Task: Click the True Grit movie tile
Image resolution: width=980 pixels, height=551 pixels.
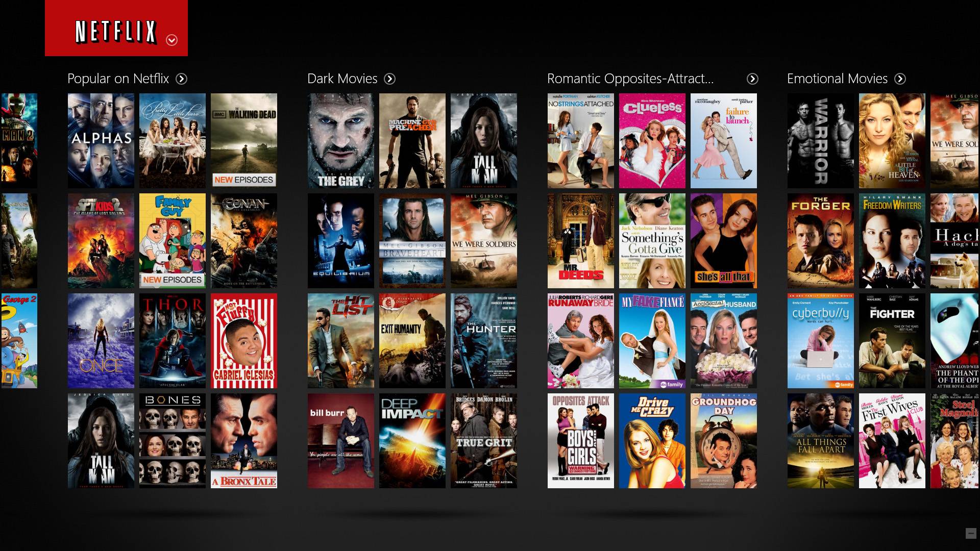Action: click(x=484, y=441)
